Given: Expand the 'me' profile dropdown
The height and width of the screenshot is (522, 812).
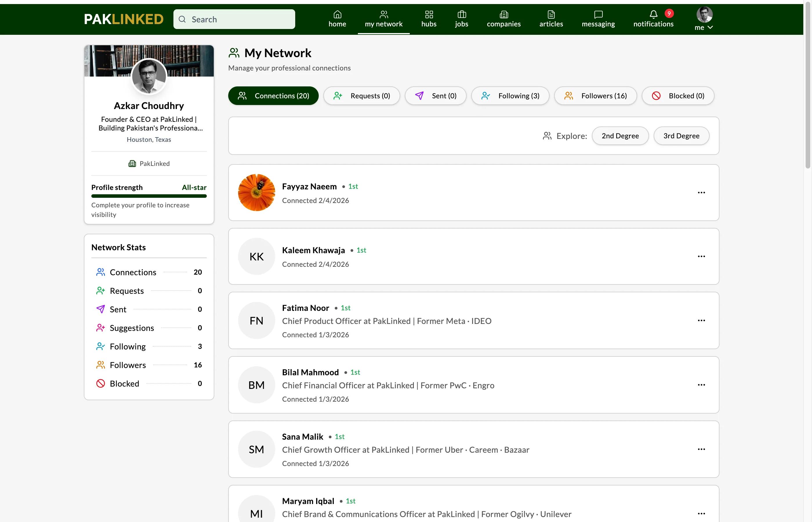Looking at the screenshot, I should [704, 28].
